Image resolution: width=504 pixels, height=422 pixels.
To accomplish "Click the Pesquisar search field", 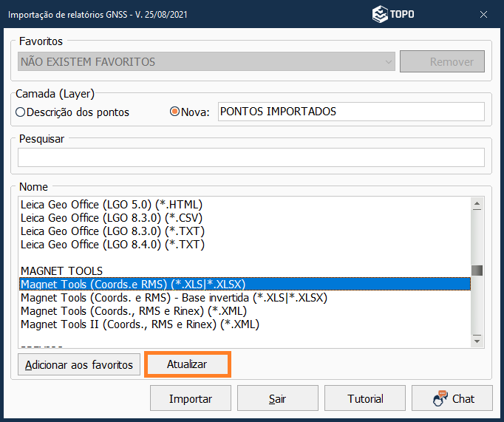I will point(251,157).
